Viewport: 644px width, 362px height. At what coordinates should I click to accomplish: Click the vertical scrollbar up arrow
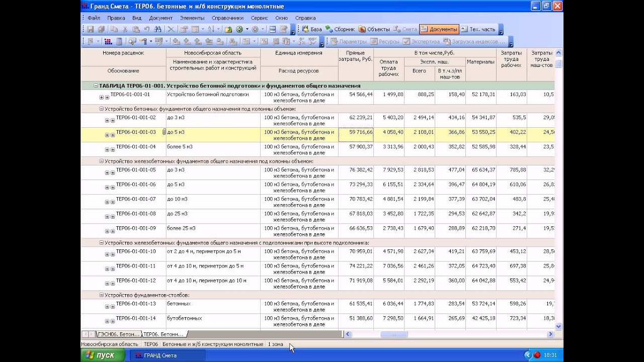point(558,53)
